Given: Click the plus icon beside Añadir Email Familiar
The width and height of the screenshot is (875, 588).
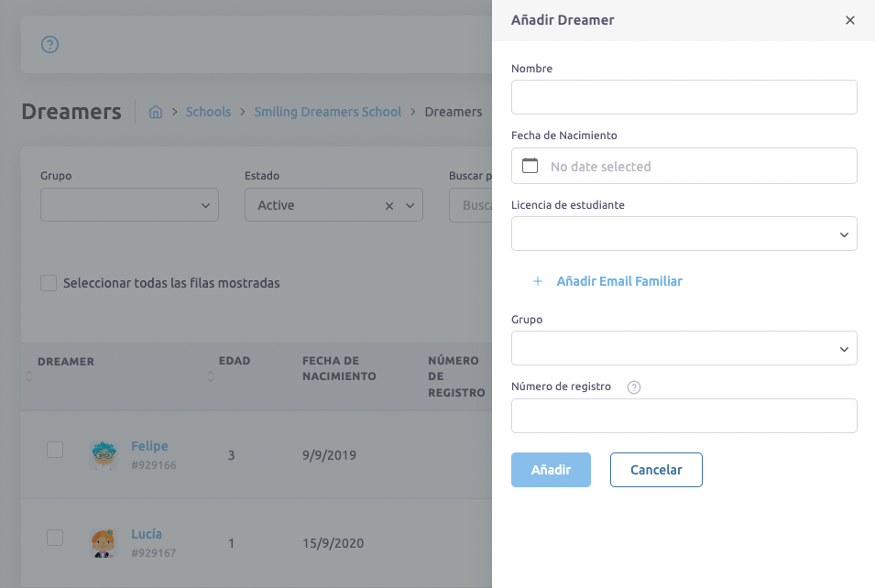Looking at the screenshot, I should coord(538,281).
